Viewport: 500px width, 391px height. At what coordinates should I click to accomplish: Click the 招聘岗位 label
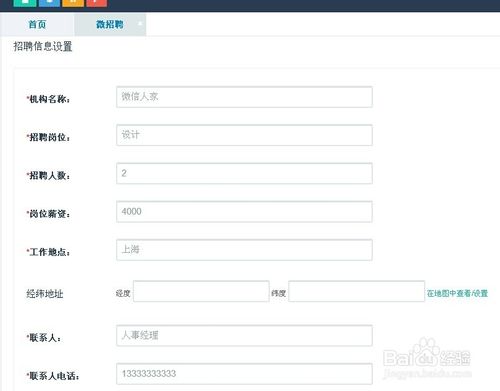[x=48, y=137]
